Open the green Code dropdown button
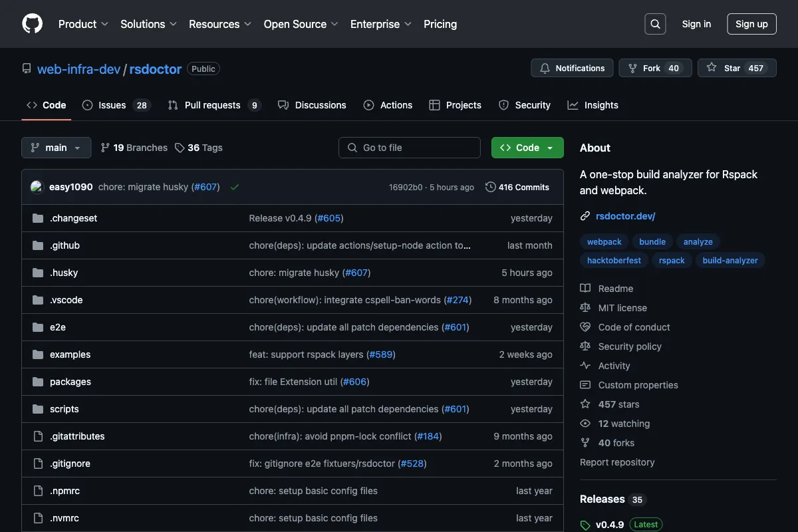This screenshot has height=532, width=798. pyautogui.click(x=527, y=148)
